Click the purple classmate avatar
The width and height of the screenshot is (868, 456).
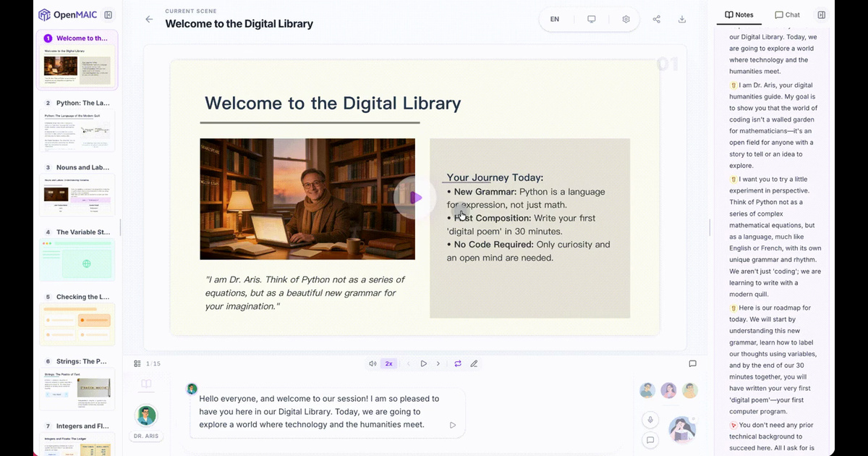pyautogui.click(x=669, y=391)
